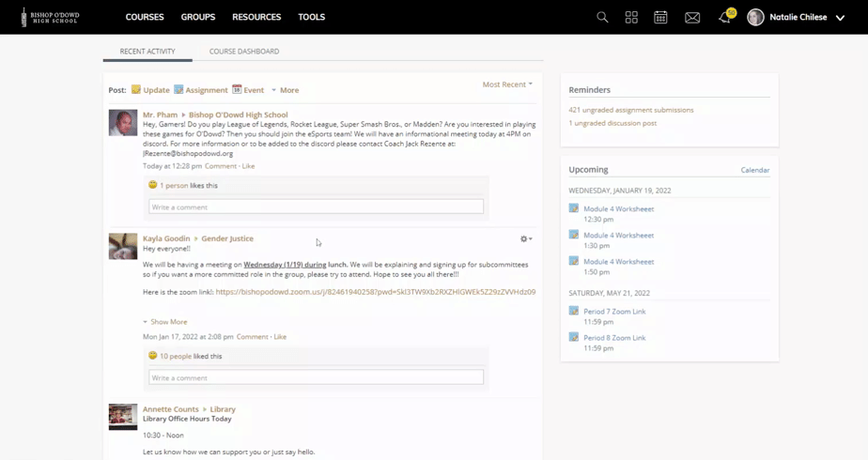The height and width of the screenshot is (460, 868).
Task: Click the comment field under Mr. Pham's post
Action: pos(316,207)
